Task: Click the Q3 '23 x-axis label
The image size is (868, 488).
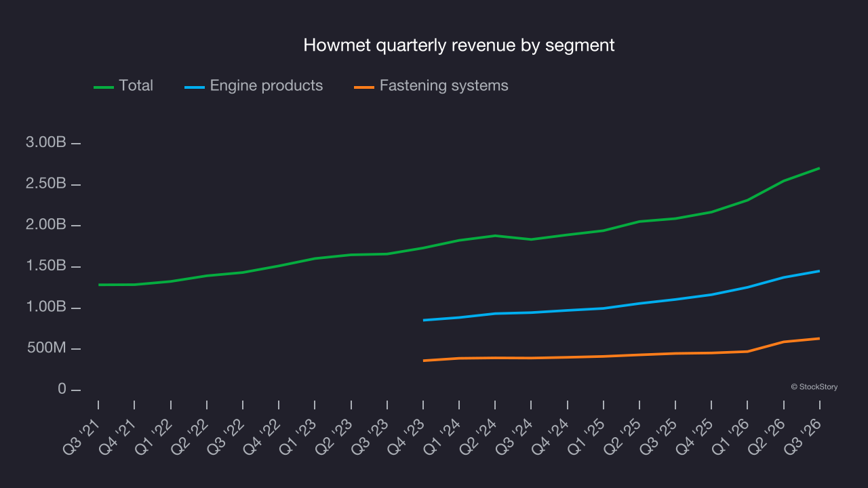Action: 370,439
